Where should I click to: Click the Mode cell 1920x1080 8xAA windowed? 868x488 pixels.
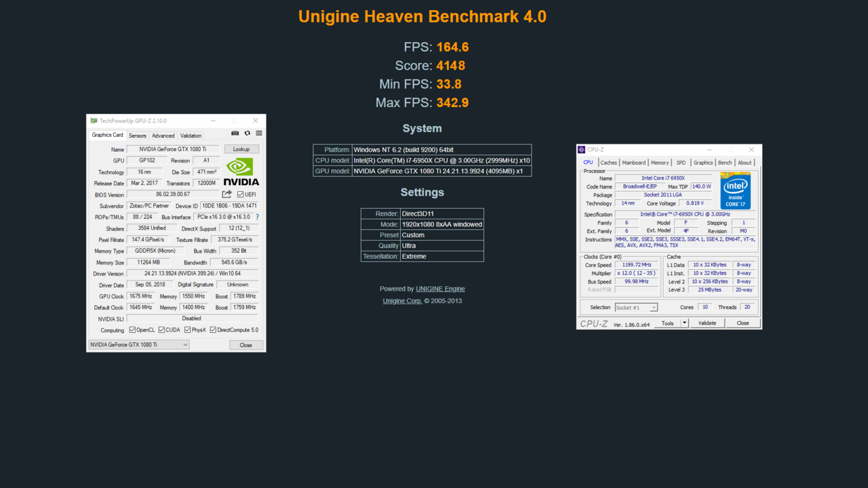(x=442, y=224)
